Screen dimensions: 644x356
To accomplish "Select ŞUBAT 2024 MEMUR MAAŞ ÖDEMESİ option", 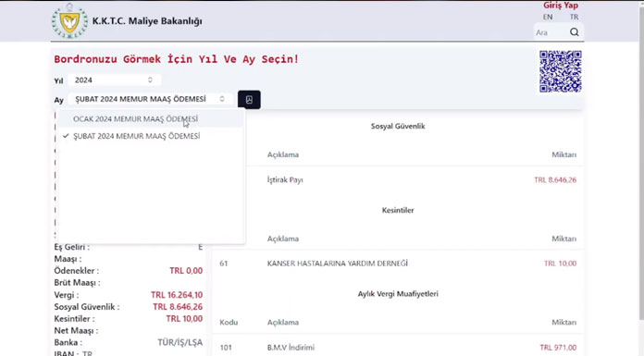I will pos(150,136).
